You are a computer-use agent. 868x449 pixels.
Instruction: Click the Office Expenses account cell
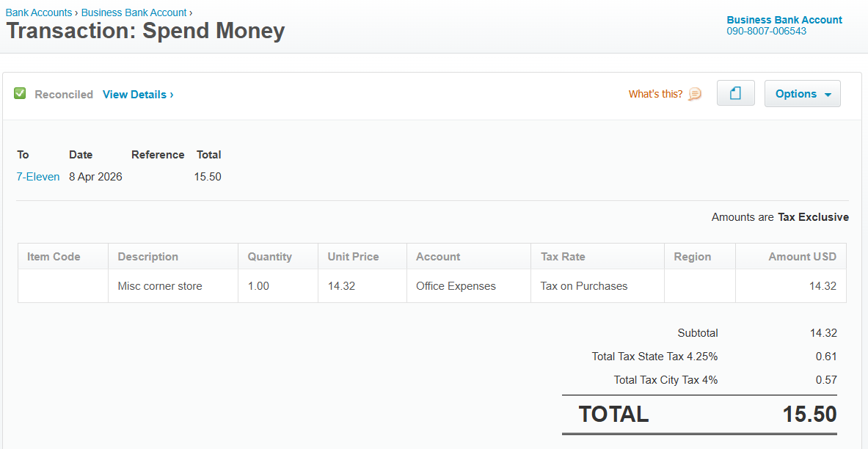coord(469,286)
